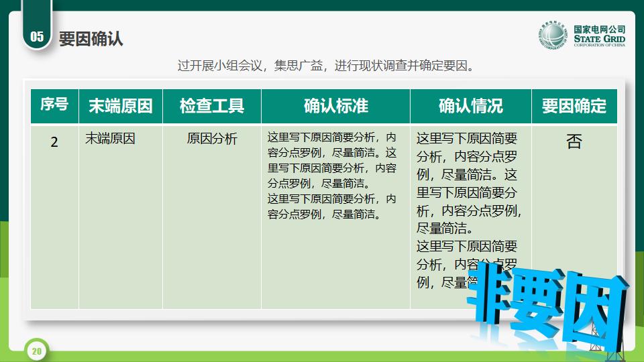Click the 要因确定 column header

(x=574, y=106)
